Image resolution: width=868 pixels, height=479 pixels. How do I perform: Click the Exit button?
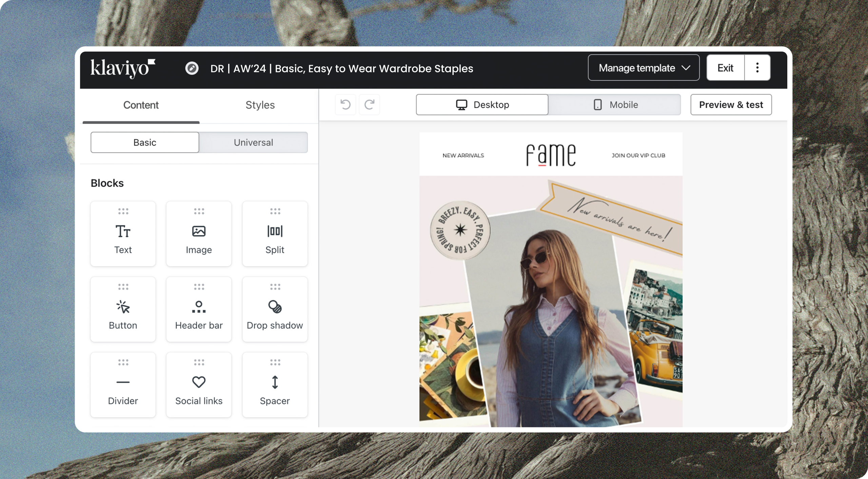click(725, 68)
